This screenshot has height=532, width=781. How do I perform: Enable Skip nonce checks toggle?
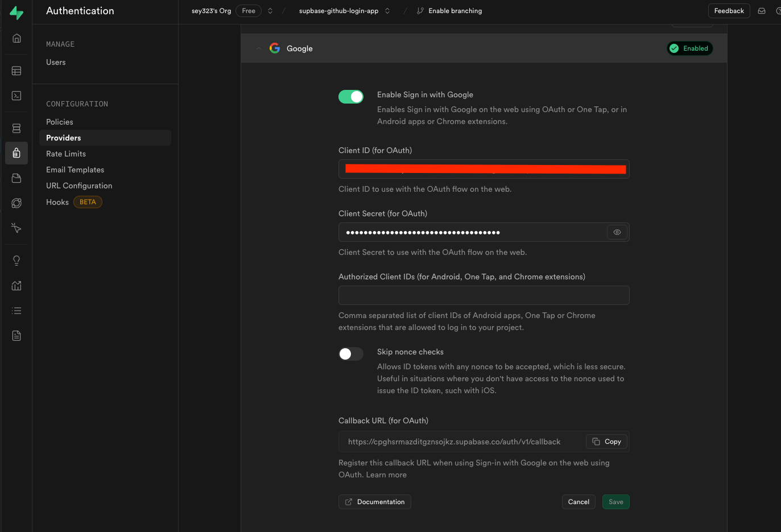(351, 354)
